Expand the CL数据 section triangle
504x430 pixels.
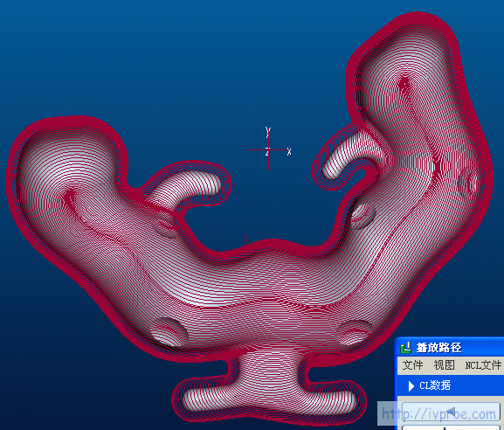411,386
